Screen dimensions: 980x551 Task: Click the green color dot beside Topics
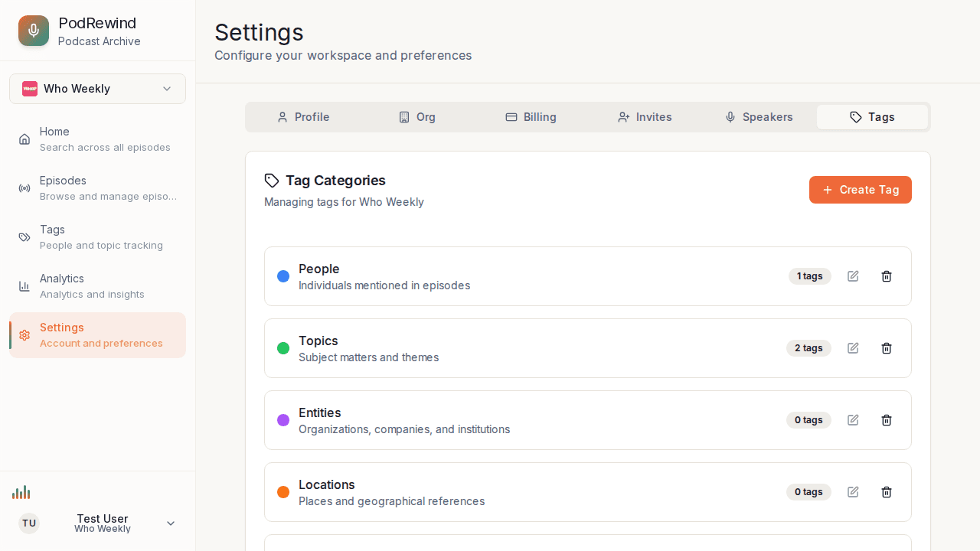(x=283, y=348)
